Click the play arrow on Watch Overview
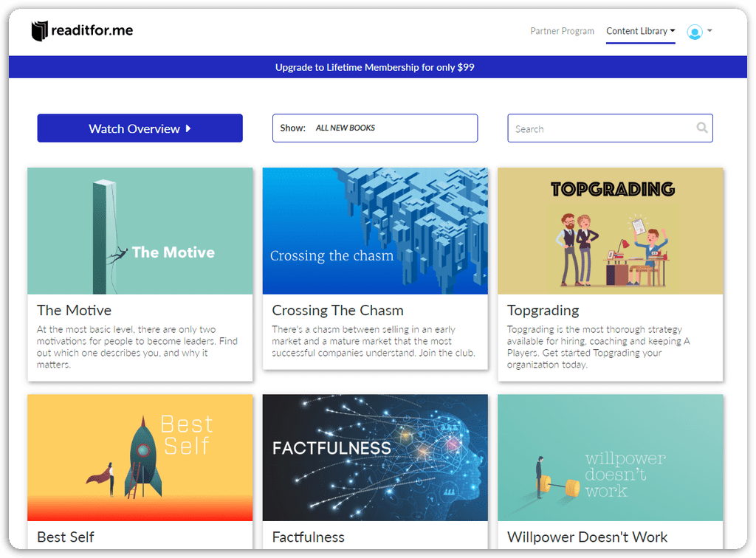Image resolution: width=756 pixels, height=558 pixels. (x=188, y=128)
